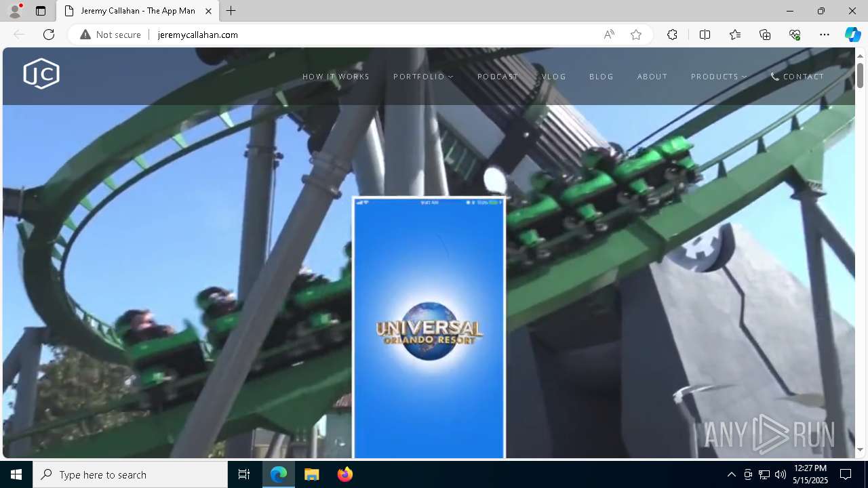Viewport: 868px width, 488px height.
Task: Open the Collections icon
Action: point(765,35)
